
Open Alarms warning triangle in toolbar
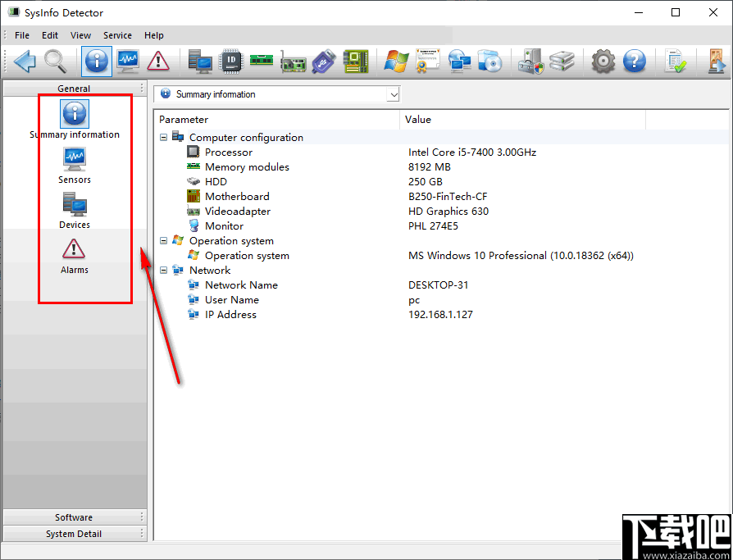click(x=158, y=61)
